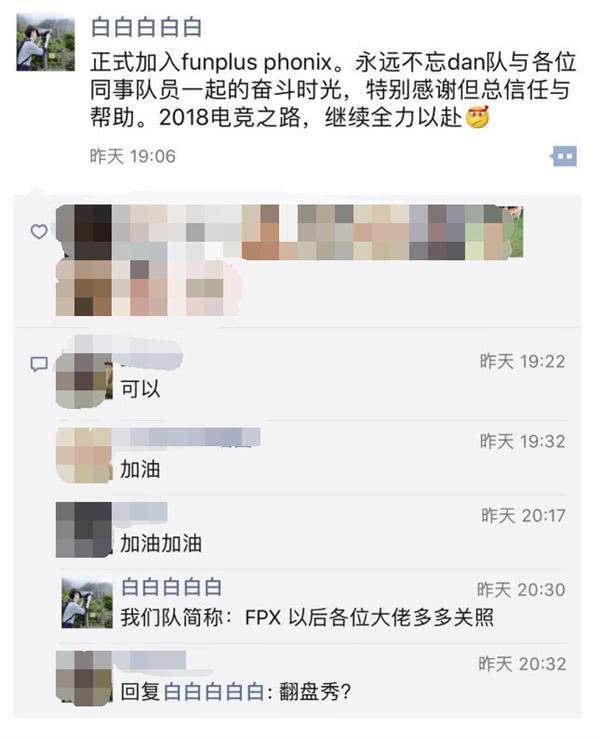This screenshot has height=739, width=600.
Task: Tap the 我们队简称 FPX comment text
Action: point(307,617)
